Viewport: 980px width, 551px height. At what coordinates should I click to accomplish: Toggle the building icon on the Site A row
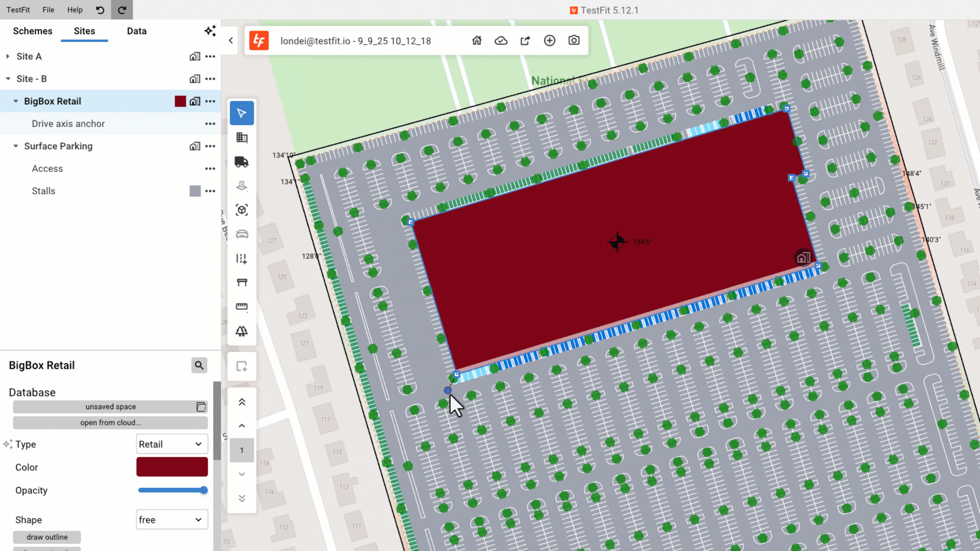pyautogui.click(x=194, y=56)
